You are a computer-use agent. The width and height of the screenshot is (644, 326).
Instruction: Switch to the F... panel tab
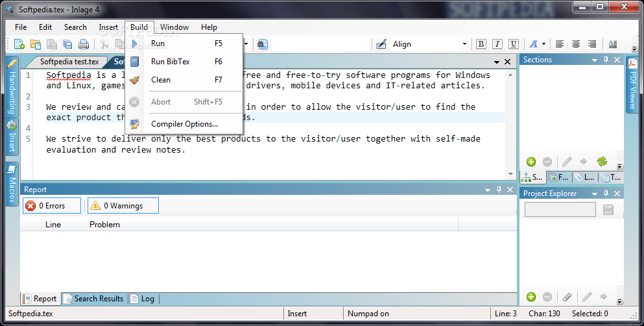tap(559, 177)
